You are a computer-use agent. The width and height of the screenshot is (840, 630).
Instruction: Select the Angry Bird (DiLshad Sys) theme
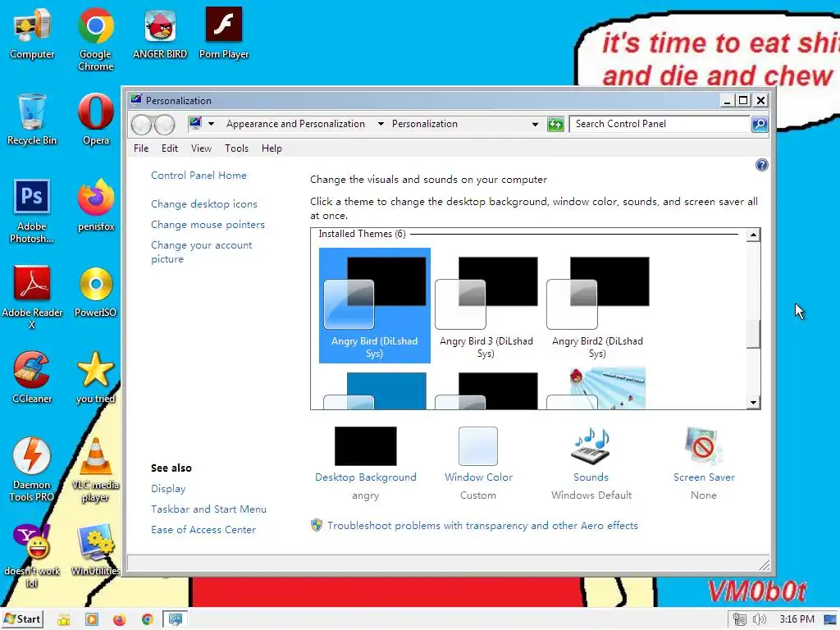click(374, 305)
